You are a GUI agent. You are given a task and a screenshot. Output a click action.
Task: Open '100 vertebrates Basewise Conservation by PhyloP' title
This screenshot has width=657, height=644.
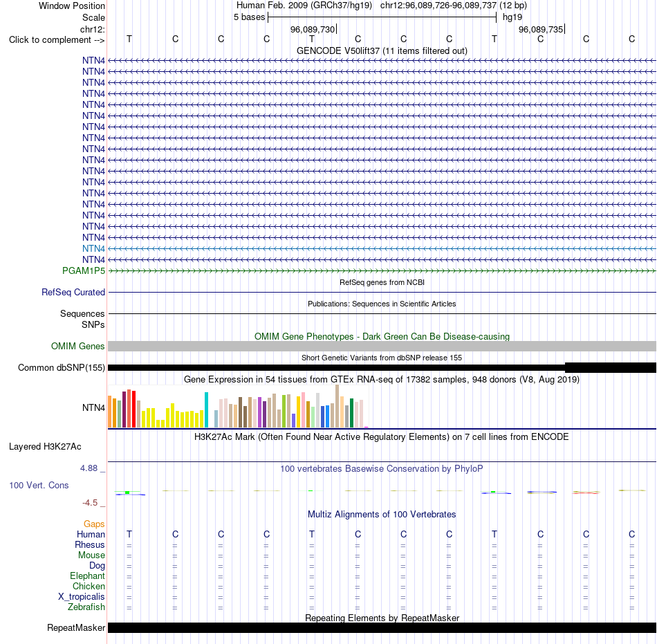point(382,469)
